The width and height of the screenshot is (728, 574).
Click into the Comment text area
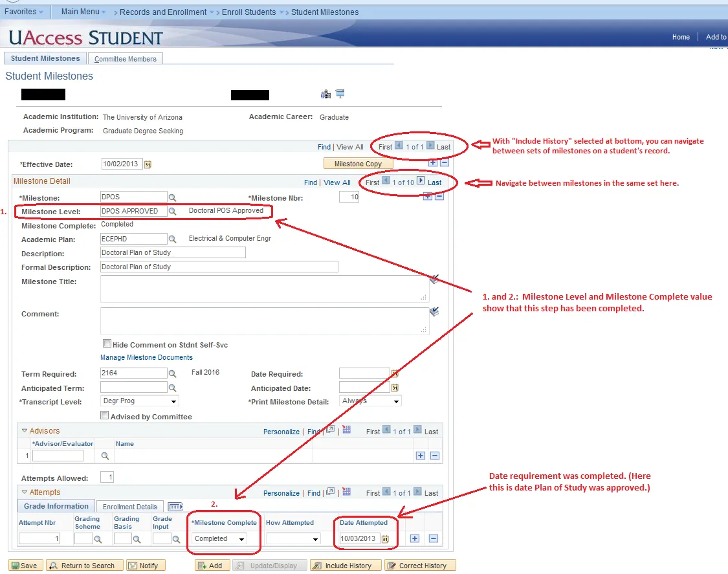pyautogui.click(x=265, y=321)
